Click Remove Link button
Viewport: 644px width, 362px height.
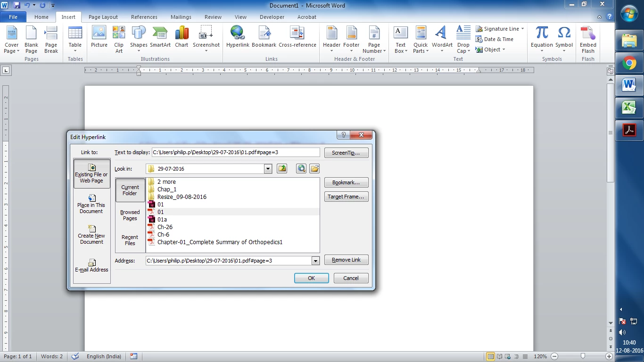tap(346, 260)
